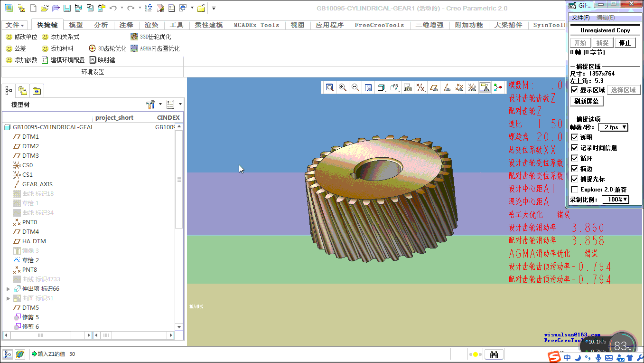Click the Open folder icon in quick access toolbar

[x=44, y=8]
